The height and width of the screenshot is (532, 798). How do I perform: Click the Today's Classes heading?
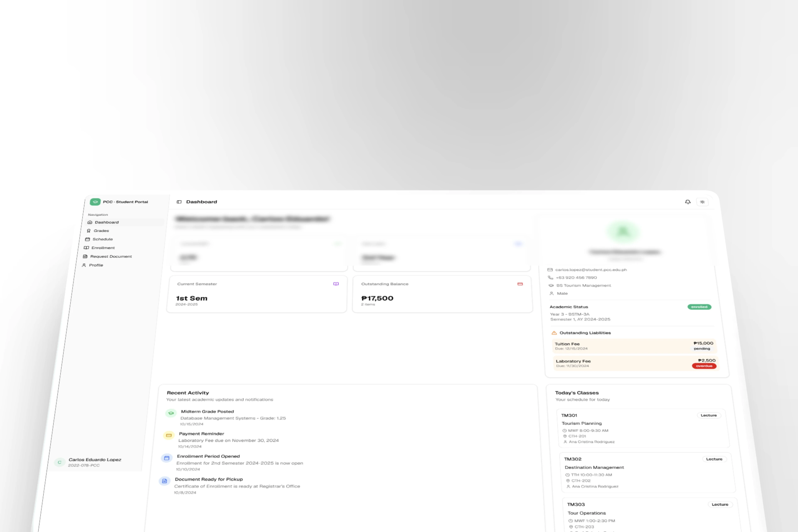(x=577, y=393)
